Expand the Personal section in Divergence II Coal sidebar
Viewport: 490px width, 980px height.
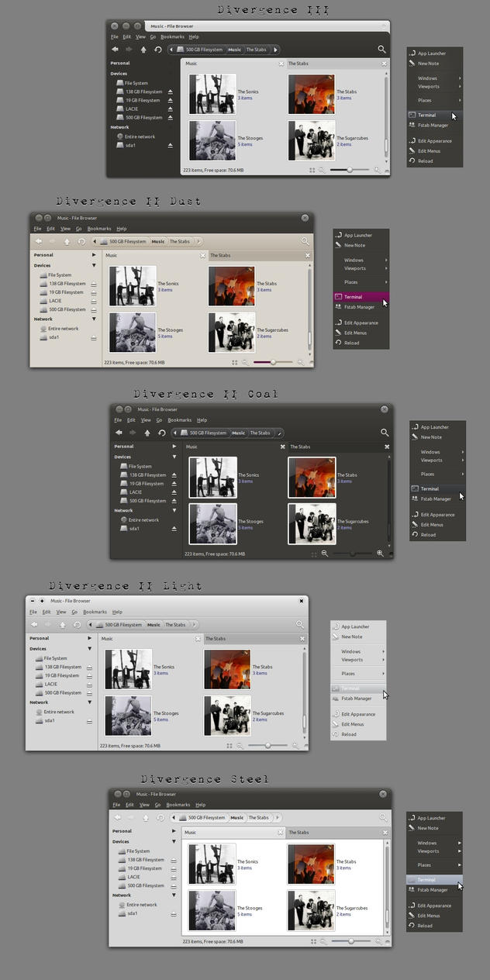tap(175, 447)
